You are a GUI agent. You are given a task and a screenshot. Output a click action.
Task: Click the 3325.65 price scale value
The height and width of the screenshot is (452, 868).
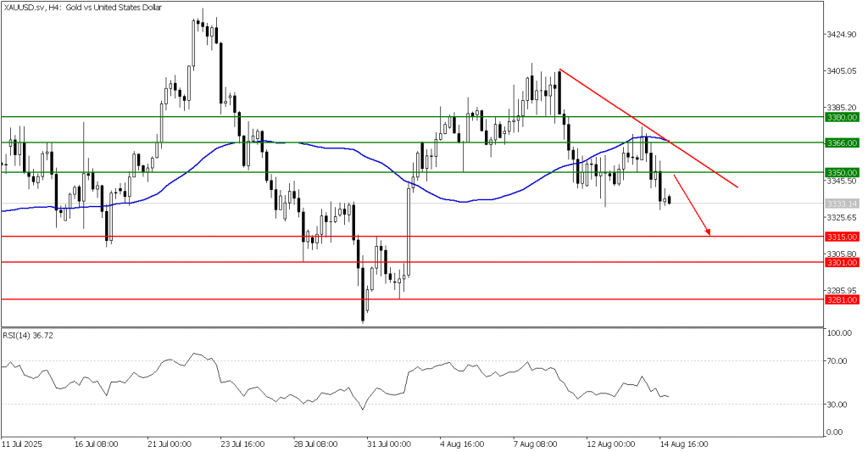click(x=842, y=217)
